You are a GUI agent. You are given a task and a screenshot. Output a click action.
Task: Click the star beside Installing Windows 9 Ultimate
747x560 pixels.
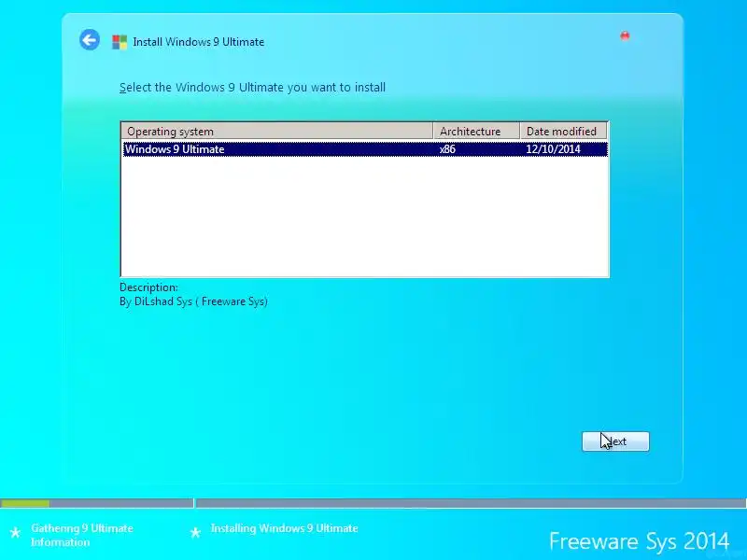tap(195, 532)
